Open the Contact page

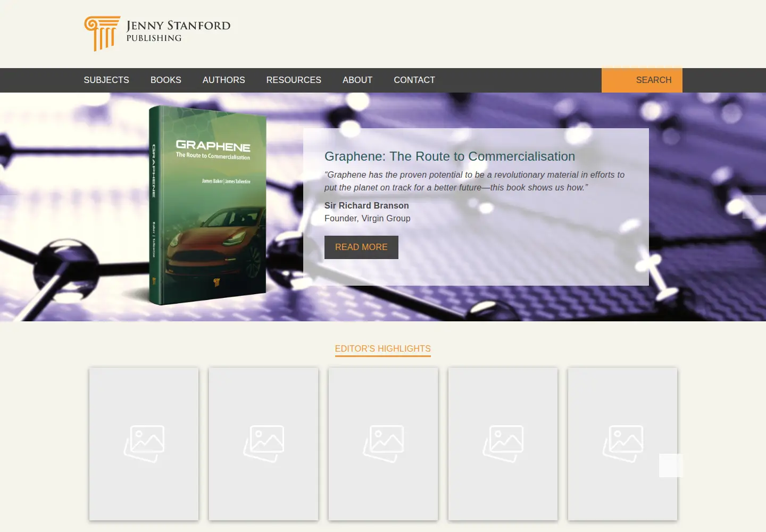(414, 80)
